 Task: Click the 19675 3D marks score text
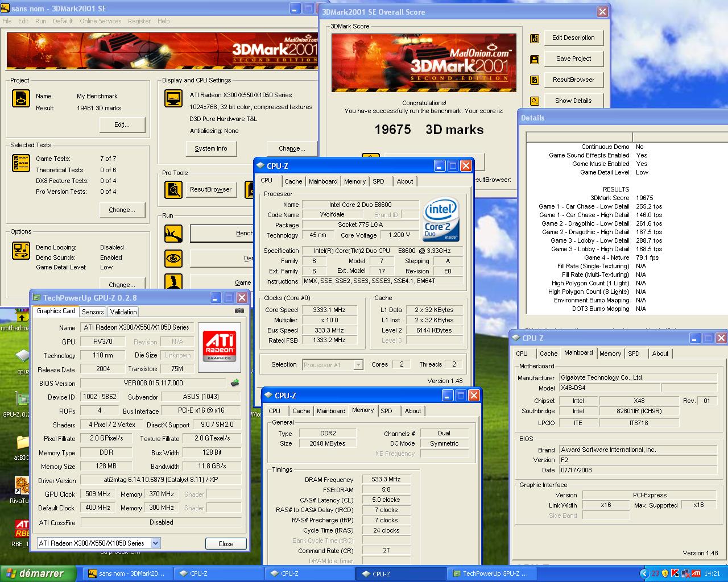tap(429, 130)
